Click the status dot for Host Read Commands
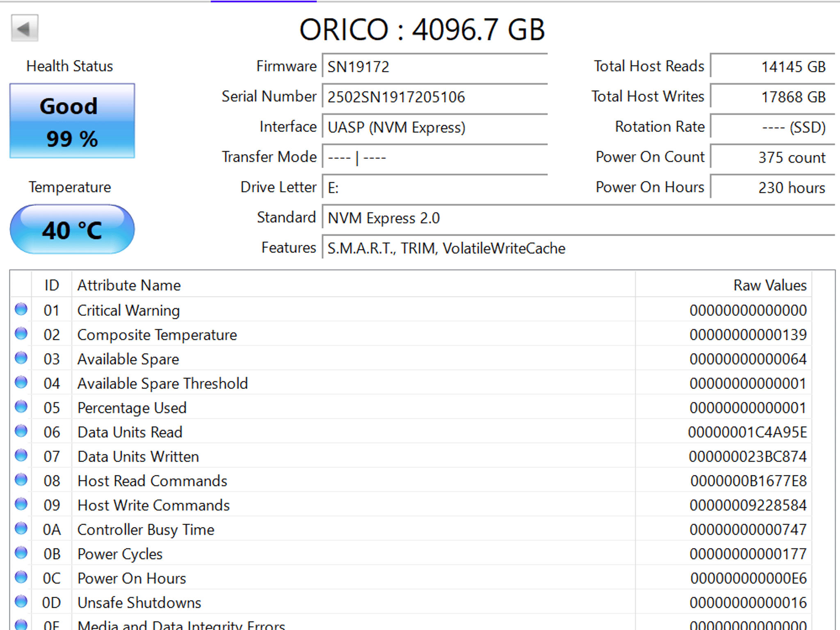Screen dimensions: 840x630 click(21, 480)
